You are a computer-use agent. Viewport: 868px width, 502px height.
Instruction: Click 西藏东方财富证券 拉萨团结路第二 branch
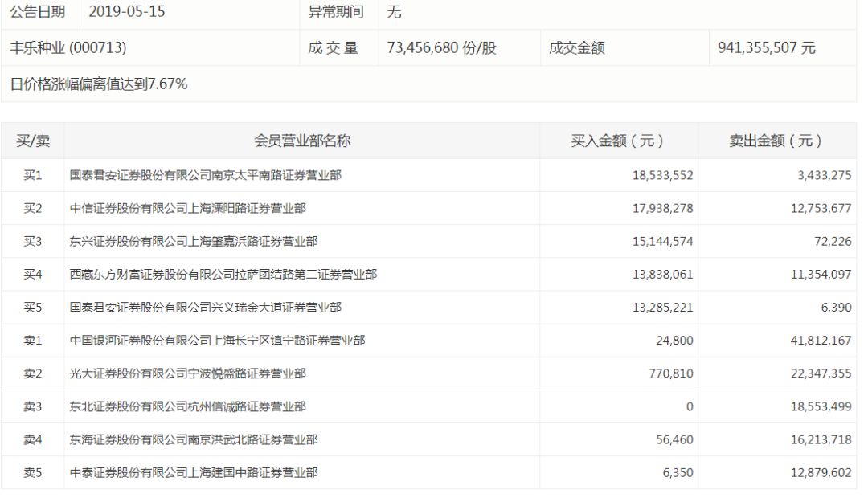[x=223, y=275]
